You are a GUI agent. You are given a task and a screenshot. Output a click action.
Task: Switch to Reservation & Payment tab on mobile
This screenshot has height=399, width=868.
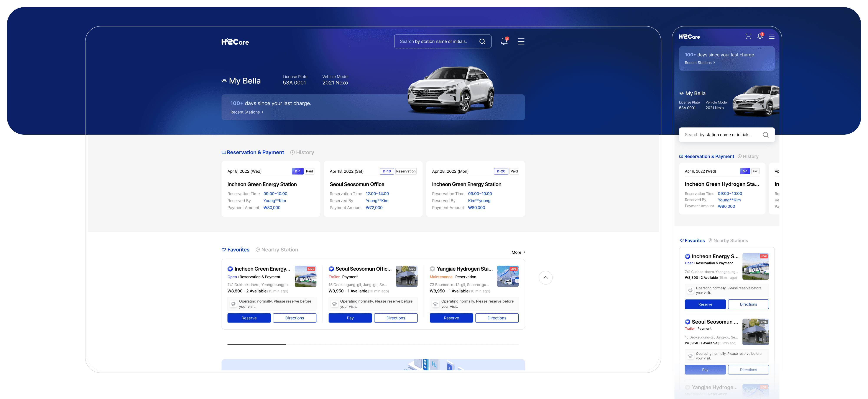coord(707,156)
